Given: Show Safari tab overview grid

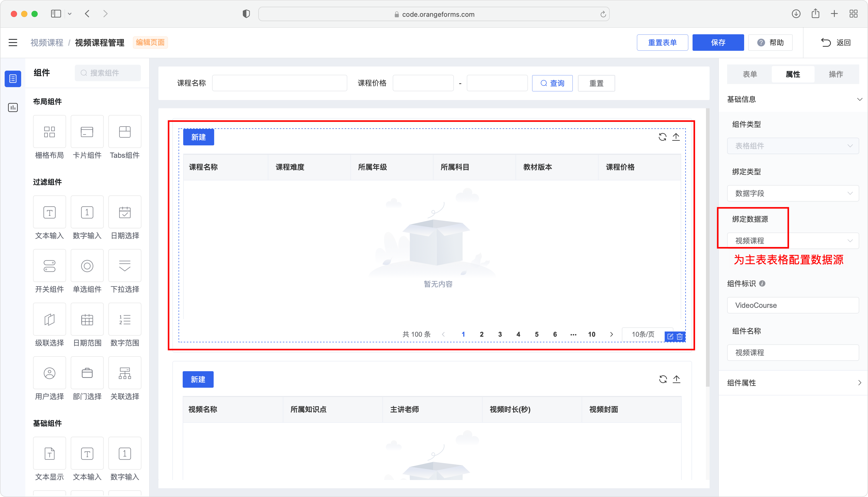Looking at the screenshot, I should pyautogui.click(x=853, y=14).
